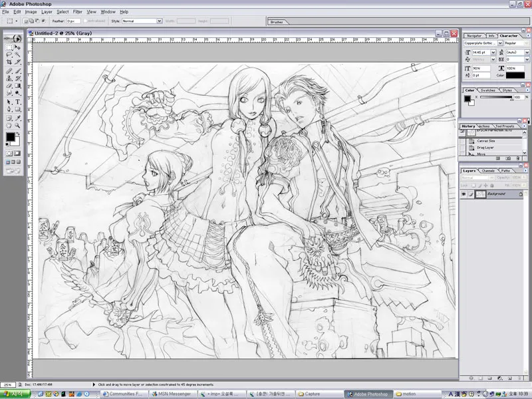Choose the Eyedropper tool
532x399 pixels.
pos(18,117)
